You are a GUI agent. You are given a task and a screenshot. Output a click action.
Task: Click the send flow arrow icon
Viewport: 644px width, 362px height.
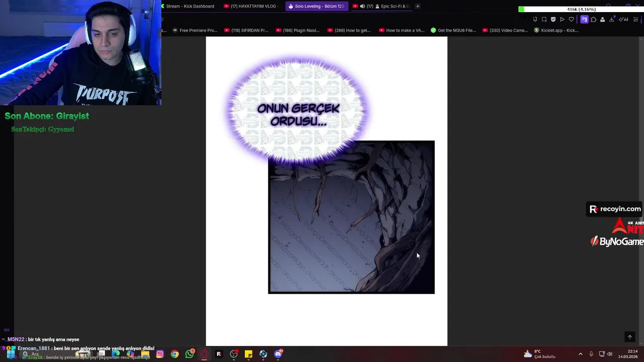tap(562, 20)
